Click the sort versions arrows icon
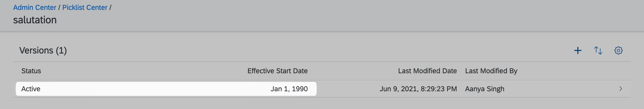The width and height of the screenshot is (644, 109). click(598, 50)
